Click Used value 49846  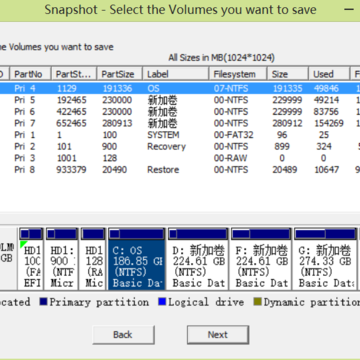[326, 88]
